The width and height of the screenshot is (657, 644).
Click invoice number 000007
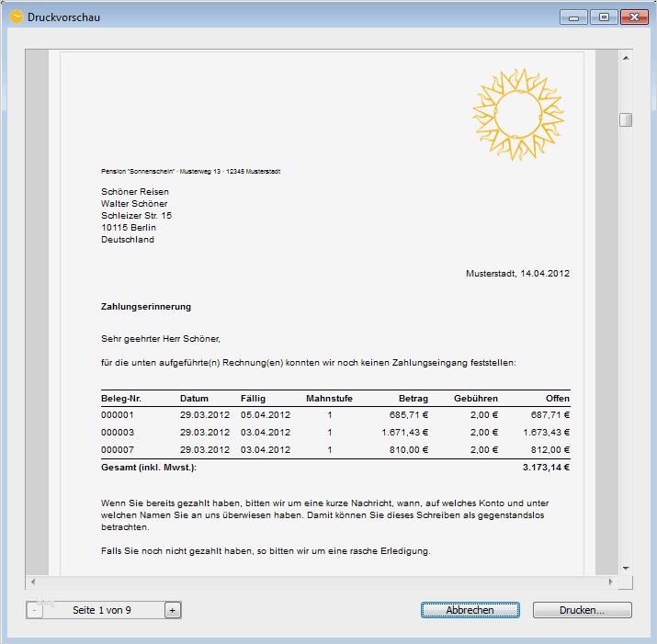118,450
